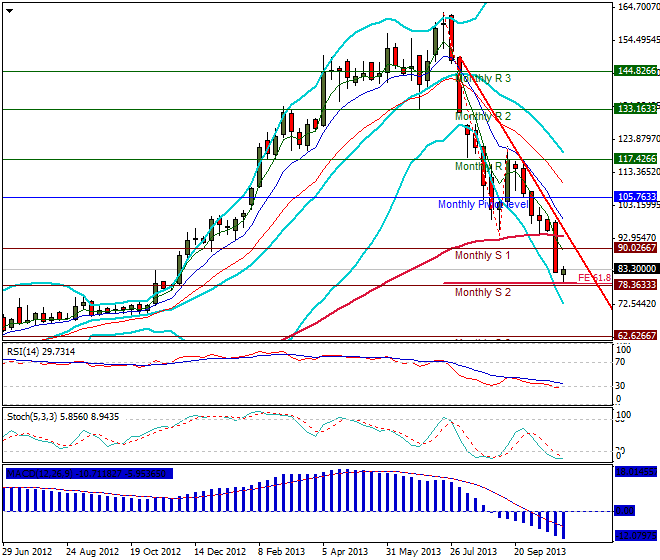Click the Monthly Pivot level label
Screen dimensions: 660x560
click(484, 204)
